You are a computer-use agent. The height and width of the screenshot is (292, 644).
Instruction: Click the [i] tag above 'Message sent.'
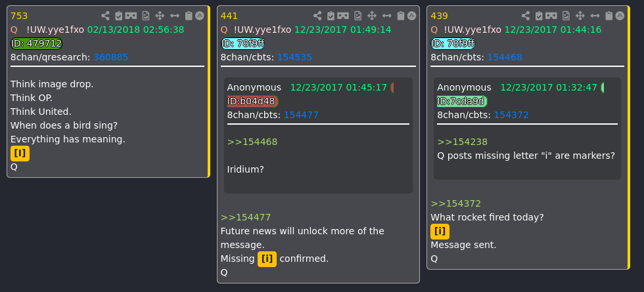pyautogui.click(x=440, y=231)
